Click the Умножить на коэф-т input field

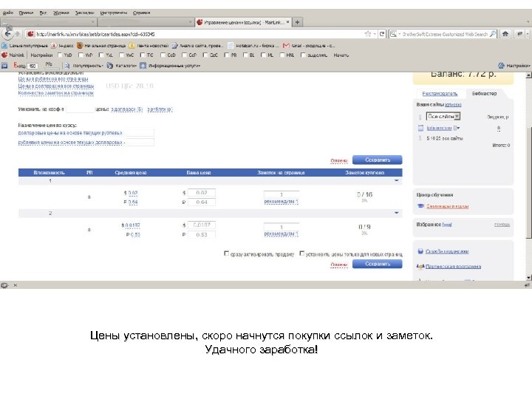click(x=80, y=109)
